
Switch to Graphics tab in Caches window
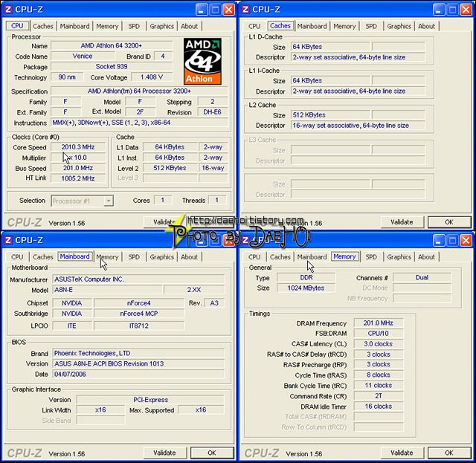click(399, 26)
